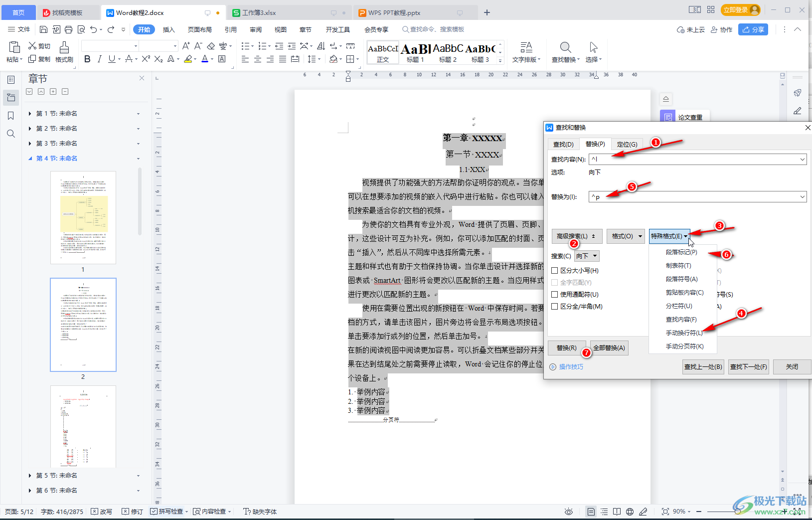Toggle Italic formatting
Image resolution: width=812 pixels, height=520 pixels.
(x=99, y=59)
